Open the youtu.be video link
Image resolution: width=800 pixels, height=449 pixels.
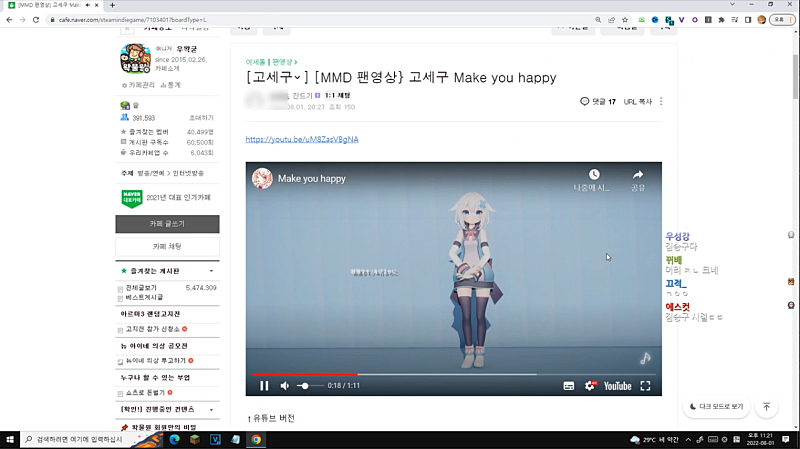[x=302, y=139]
